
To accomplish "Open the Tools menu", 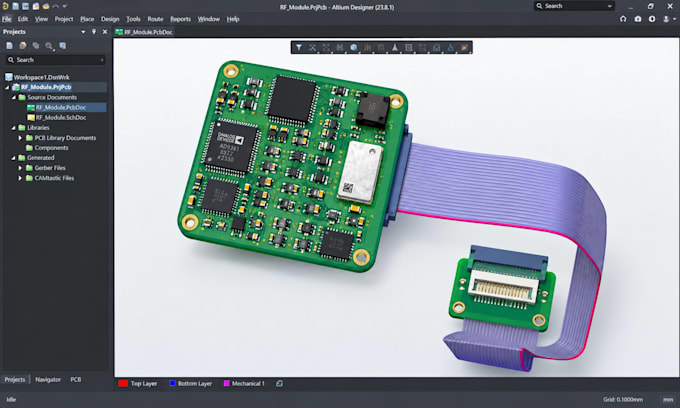I will (x=133, y=19).
